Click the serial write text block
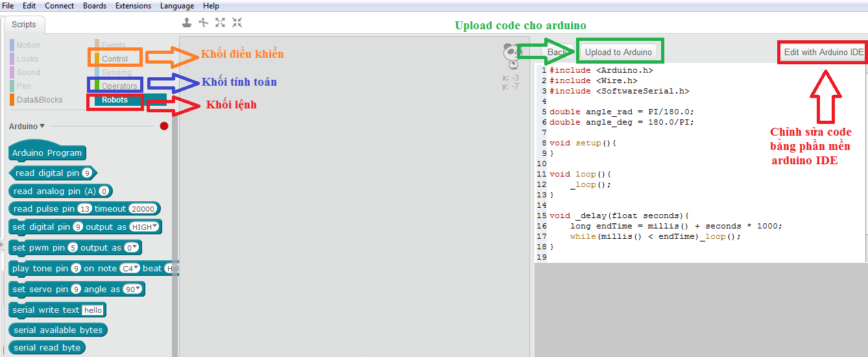Viewport: 868px width, 357px height. [57, 310]
